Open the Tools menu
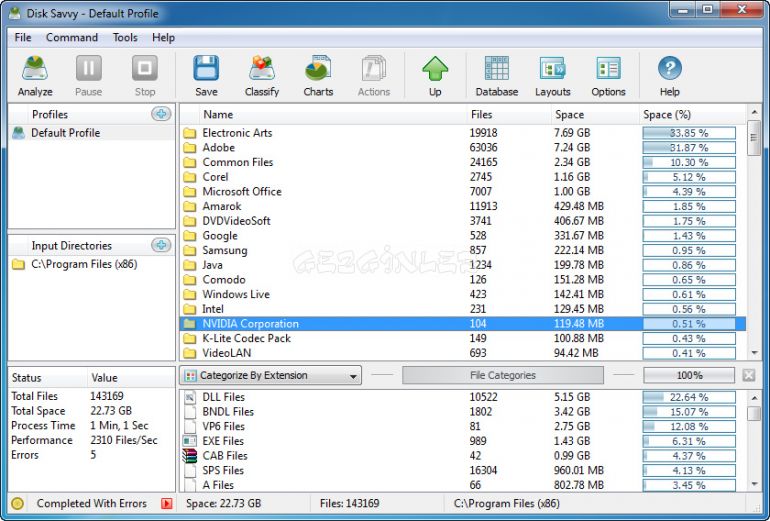 (125, 38)
